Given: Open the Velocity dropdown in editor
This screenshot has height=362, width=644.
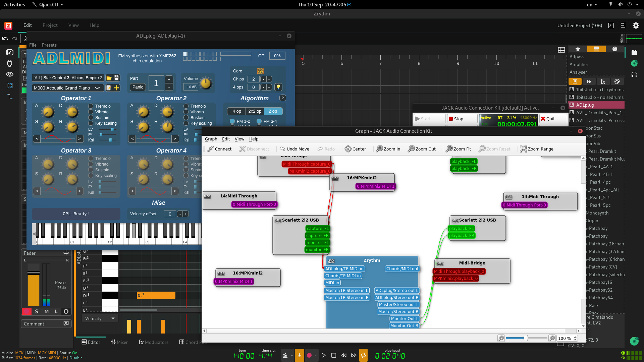Looking at the screenshot, I should 100,318.
